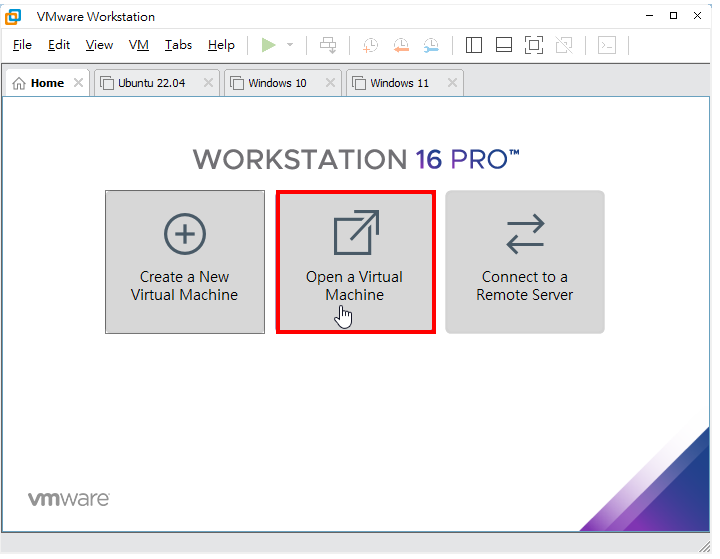Enter full screen mode icon

click(x=534, y=45)
